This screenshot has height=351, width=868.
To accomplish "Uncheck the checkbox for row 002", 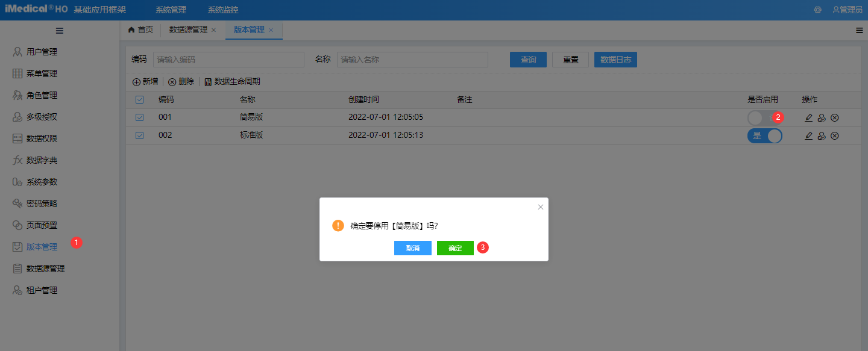I will coord(140,136).
